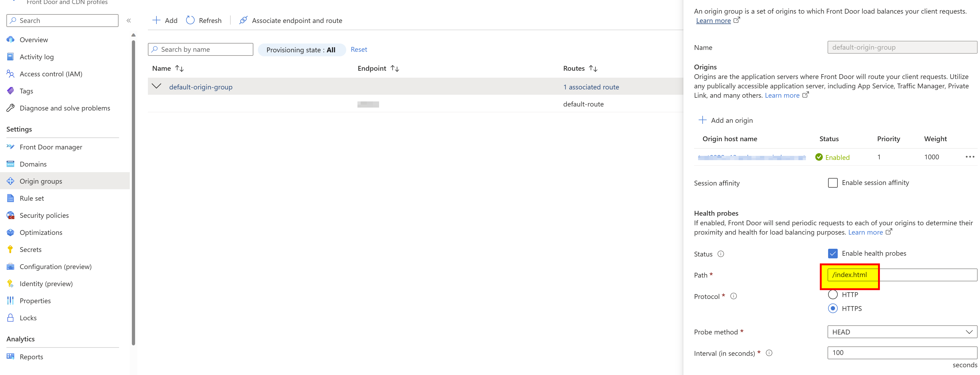This screenshot has height=375, width=980.
Task: Reset the Provisioning state filter
Action: (x=358, y=49)
